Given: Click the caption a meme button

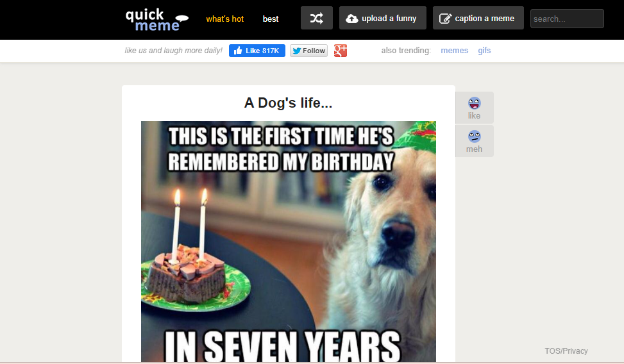Looking at the screenshot, I should point(478,19).
